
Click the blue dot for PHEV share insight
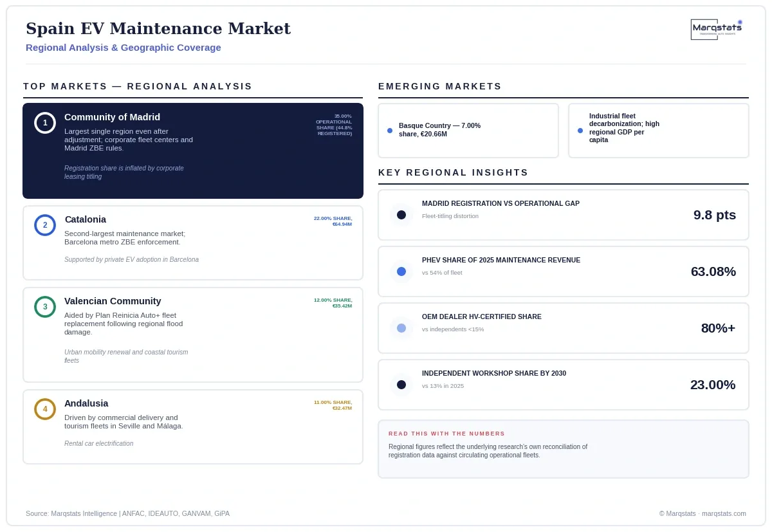tap(401, 271)
